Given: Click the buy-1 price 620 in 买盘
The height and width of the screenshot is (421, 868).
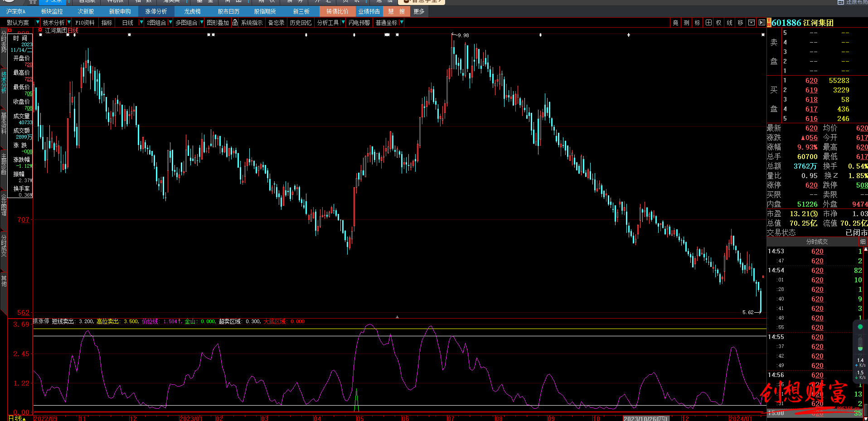Looking at the screenshot, I should [x=811, y=81].
